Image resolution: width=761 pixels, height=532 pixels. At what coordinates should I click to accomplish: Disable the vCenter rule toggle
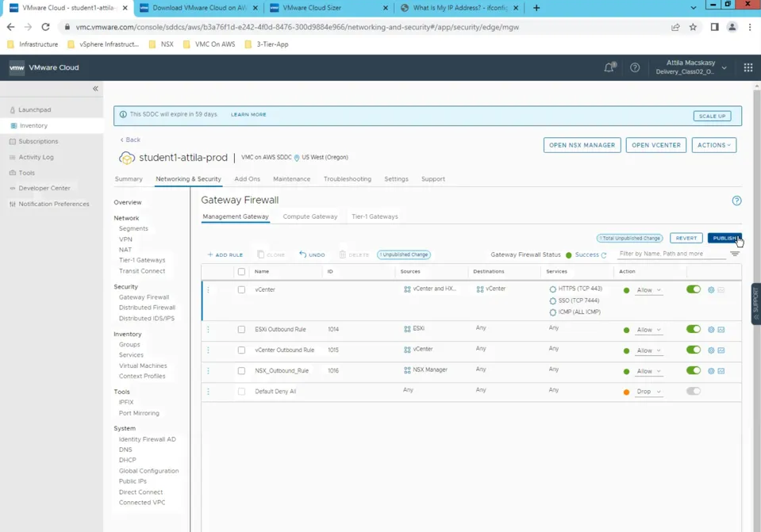693,289
